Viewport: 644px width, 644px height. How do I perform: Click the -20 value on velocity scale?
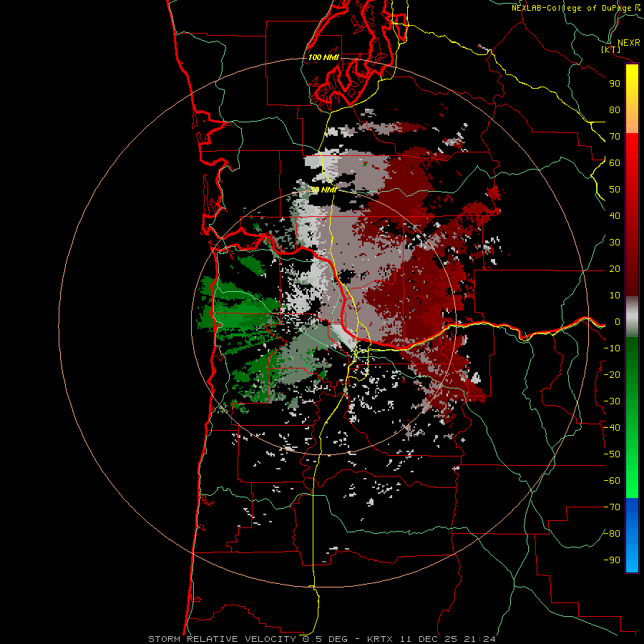(x=612, y=375)
